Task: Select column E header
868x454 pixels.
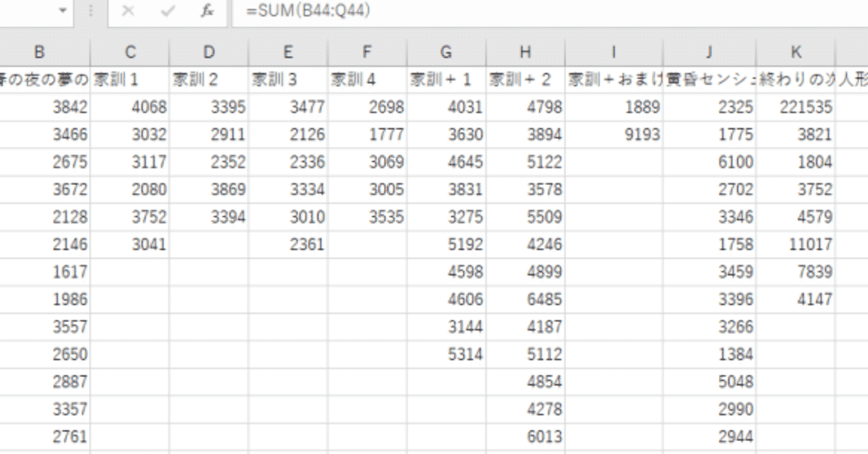Action: pos(288,52)
